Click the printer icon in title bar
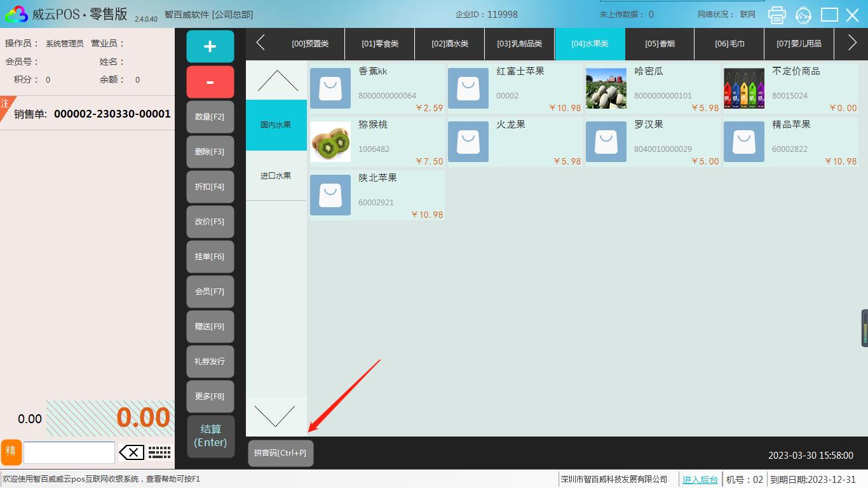This screenshot has width=868, height=488. pos(776,15)
